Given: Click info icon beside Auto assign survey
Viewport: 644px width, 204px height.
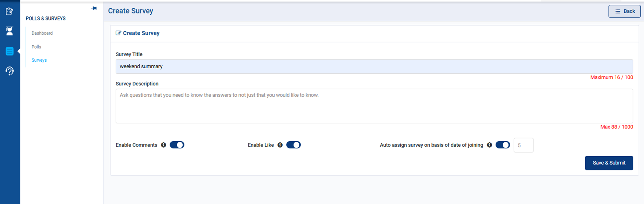Looking at the screenshot, I should (x=489, y=145).
